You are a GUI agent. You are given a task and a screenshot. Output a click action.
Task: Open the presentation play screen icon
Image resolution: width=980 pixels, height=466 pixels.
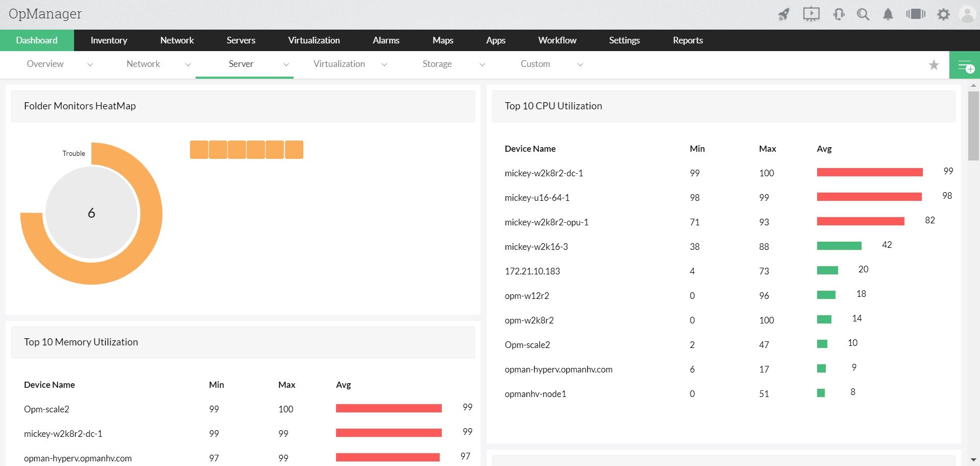pyautogui.click(x=811, y=14)
